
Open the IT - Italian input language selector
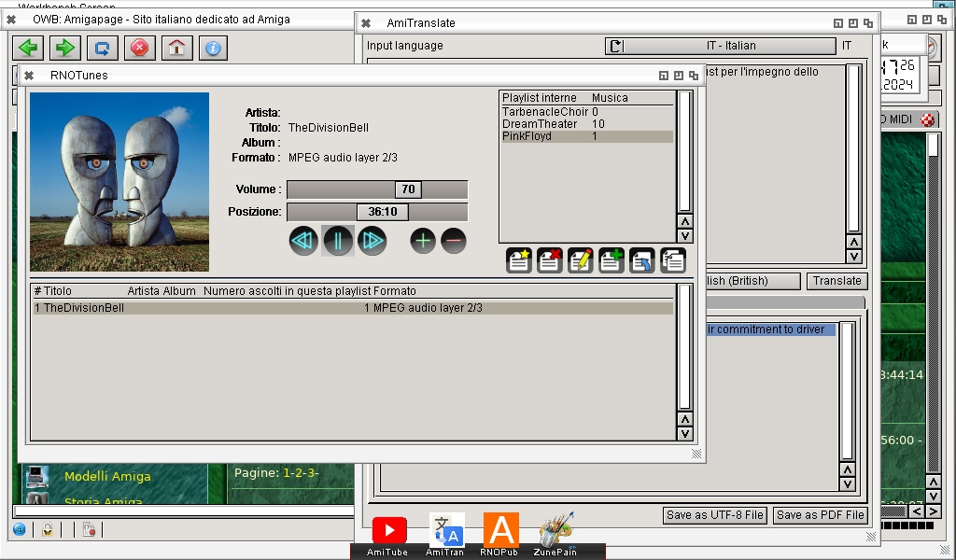coord(730,46)
